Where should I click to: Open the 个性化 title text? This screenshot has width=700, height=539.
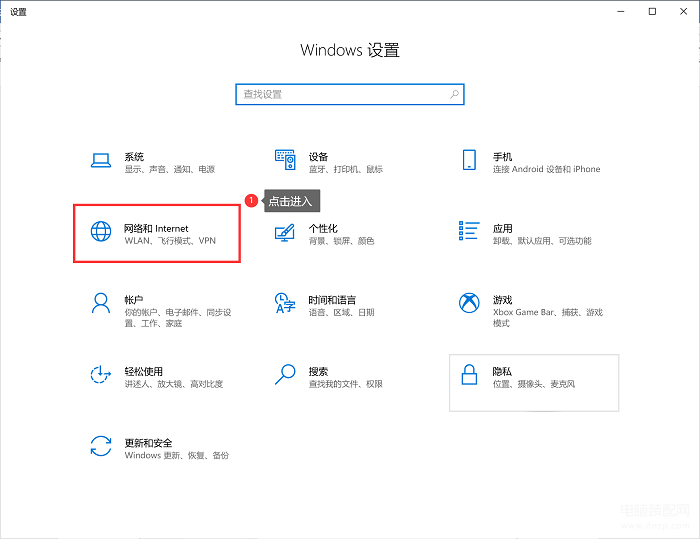[323, 229]
